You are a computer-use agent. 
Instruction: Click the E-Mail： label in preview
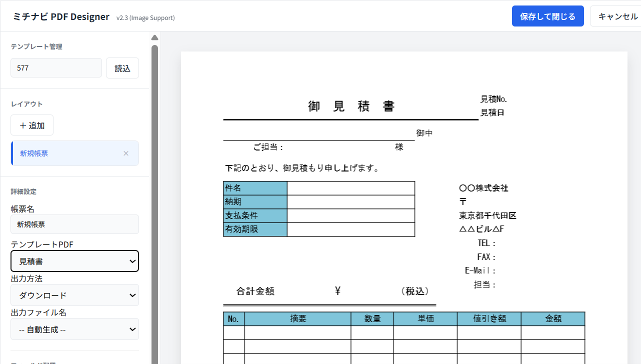click(x=480, y=271)
